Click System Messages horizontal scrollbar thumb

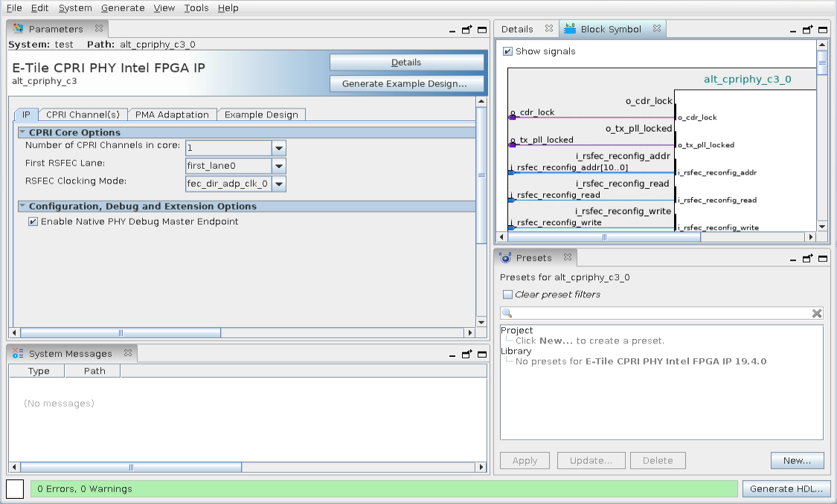pos(131,467)
